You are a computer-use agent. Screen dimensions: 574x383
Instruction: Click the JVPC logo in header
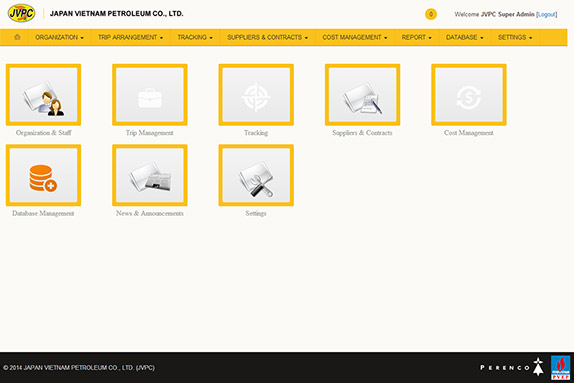[22, 14]
